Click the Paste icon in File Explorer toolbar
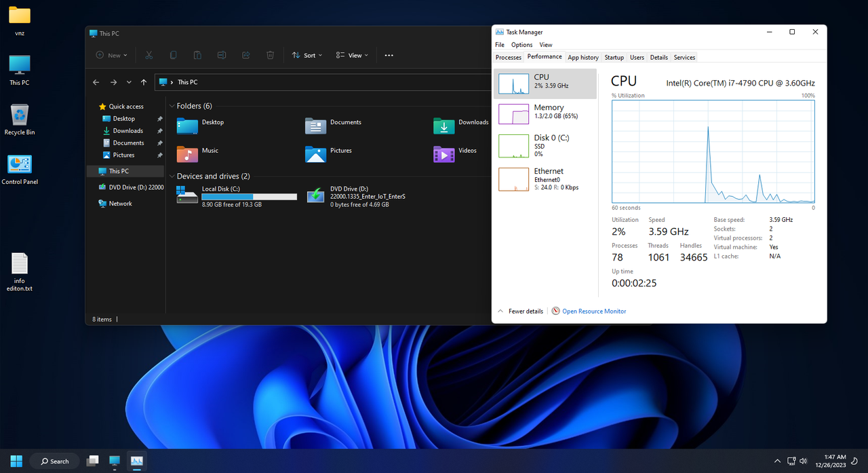Image resolution: width=868 pixels, height=473 pixels. [197, 55]
